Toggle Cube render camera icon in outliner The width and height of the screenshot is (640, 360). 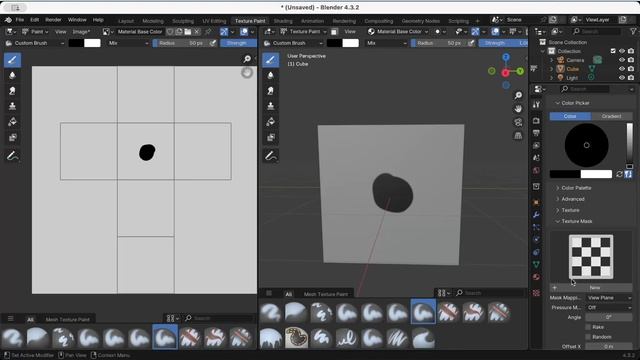[x=631, y=69]
